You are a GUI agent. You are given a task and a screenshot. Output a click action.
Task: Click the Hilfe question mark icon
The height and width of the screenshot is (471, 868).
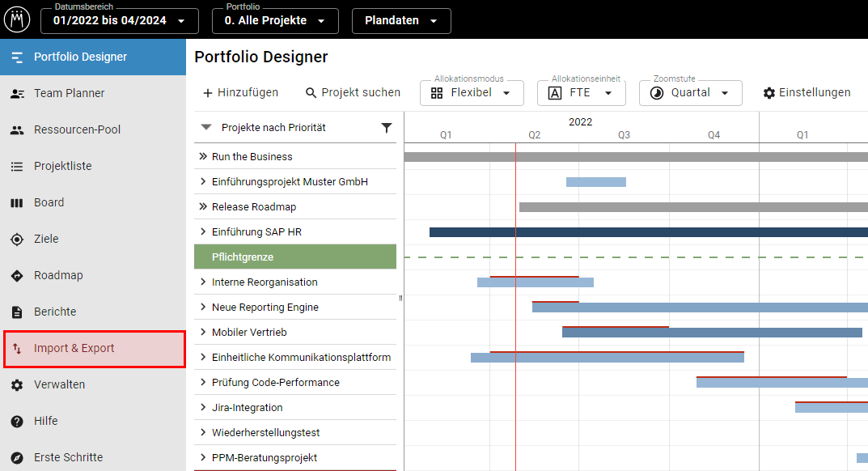17,422
